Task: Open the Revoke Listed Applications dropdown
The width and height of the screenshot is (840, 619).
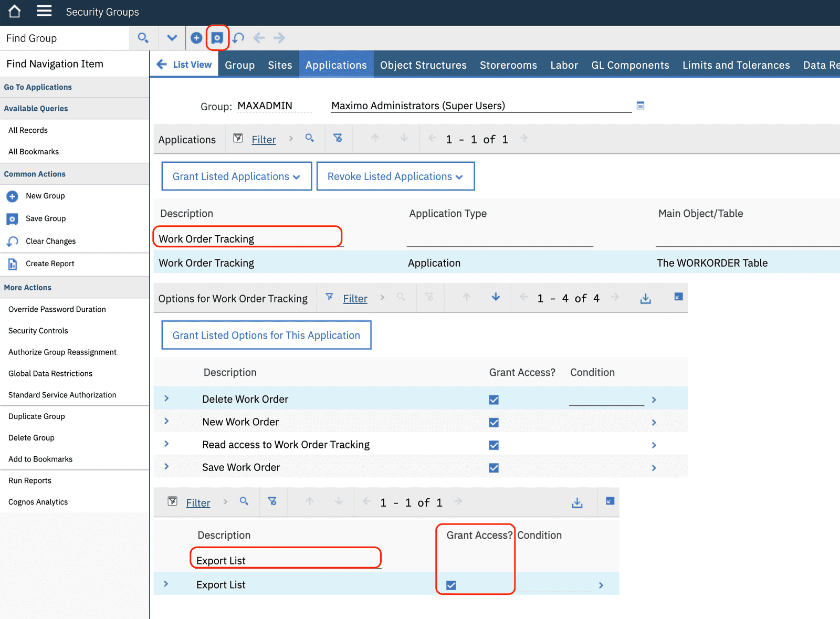Action: tap(395, 176)
